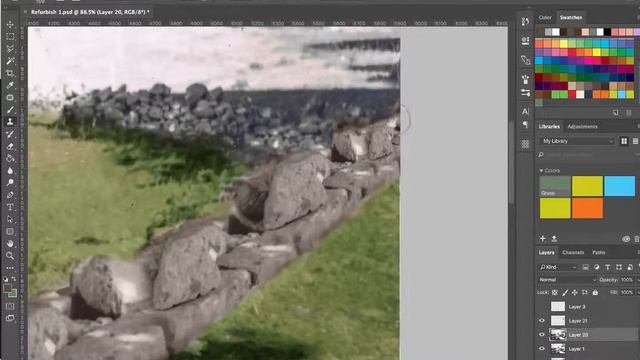Switch to the Color tab
The width and height of the screenshot is (640, 360).
[545, 17]
